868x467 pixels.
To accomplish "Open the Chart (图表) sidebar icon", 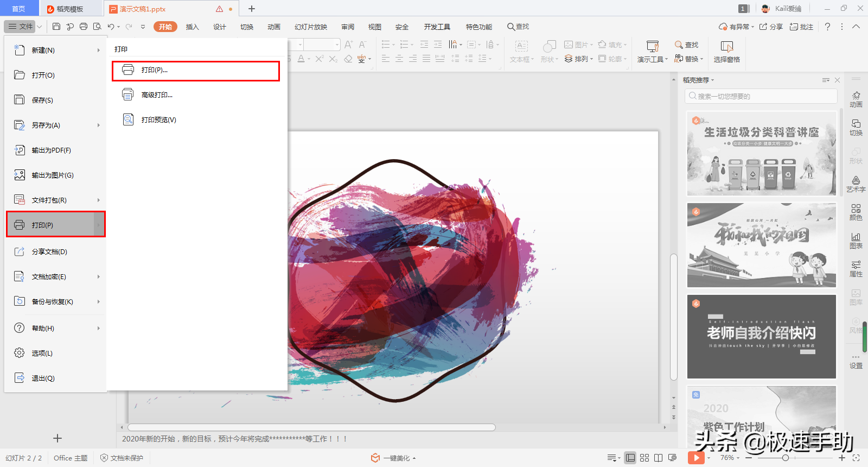I will (x=856, y=241).
